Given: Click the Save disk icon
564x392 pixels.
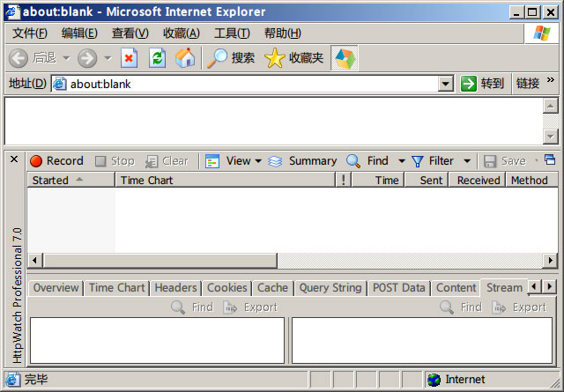Looking at the screenshot, I should [x=490, y=161].
